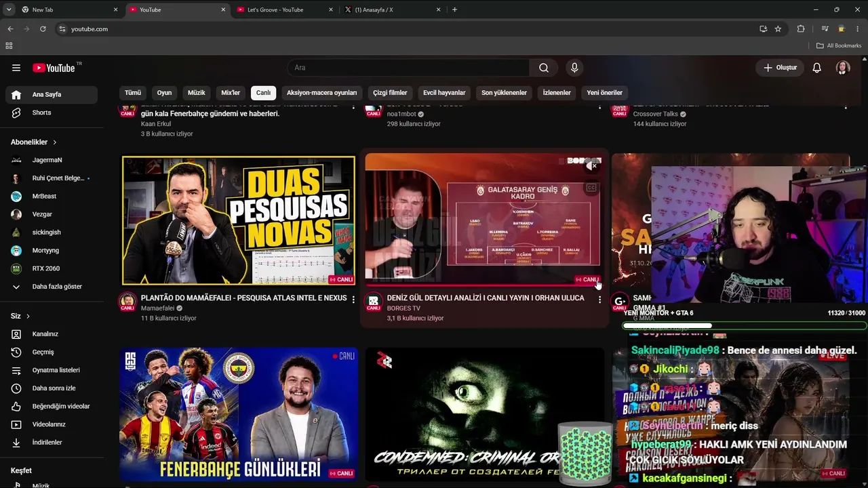Open the notifications bell
Image resolution: width=868 pixels, height=488 pixels.
tap(817, 68)
